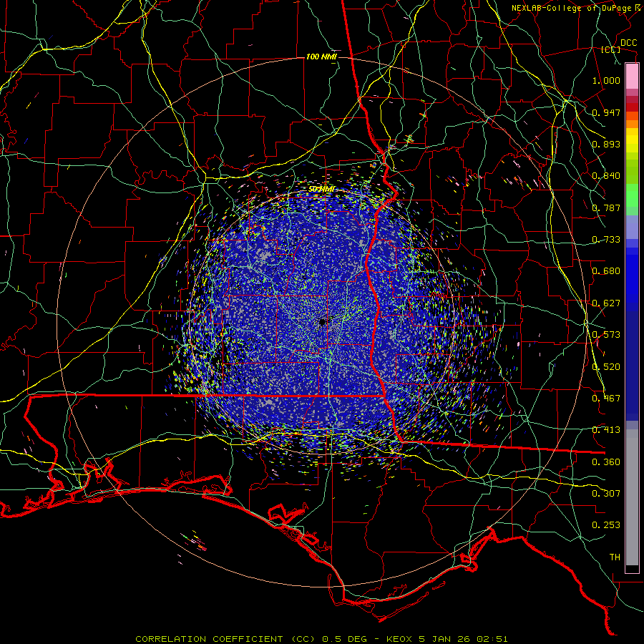The image size is (644, 644).
Task: Click the TH threshold label
Action: [x=615, y=557]
